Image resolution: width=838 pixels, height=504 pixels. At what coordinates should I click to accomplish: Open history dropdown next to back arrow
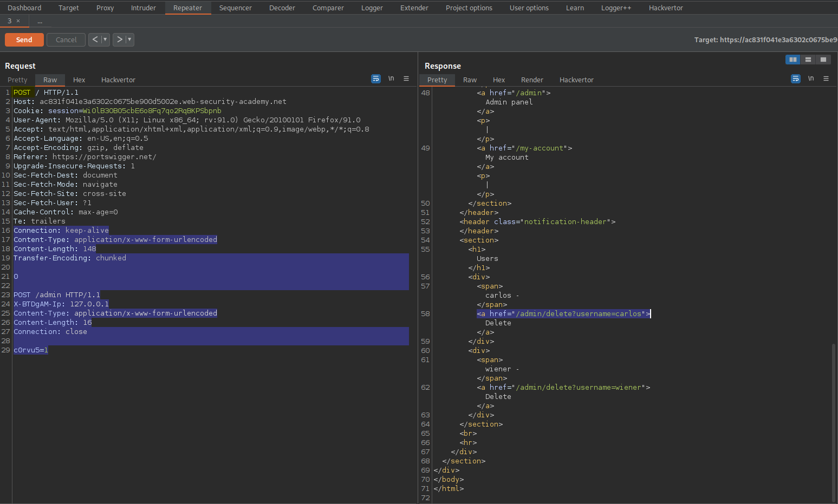[105, 40]
